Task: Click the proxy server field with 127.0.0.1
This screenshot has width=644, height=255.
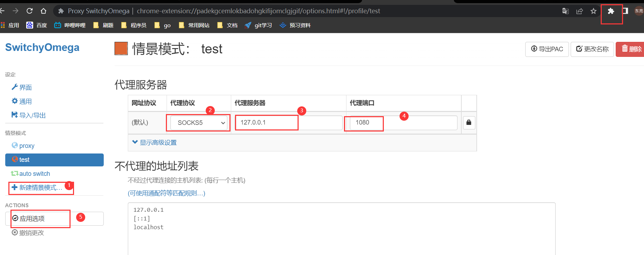Action: [x=288, y=123]
